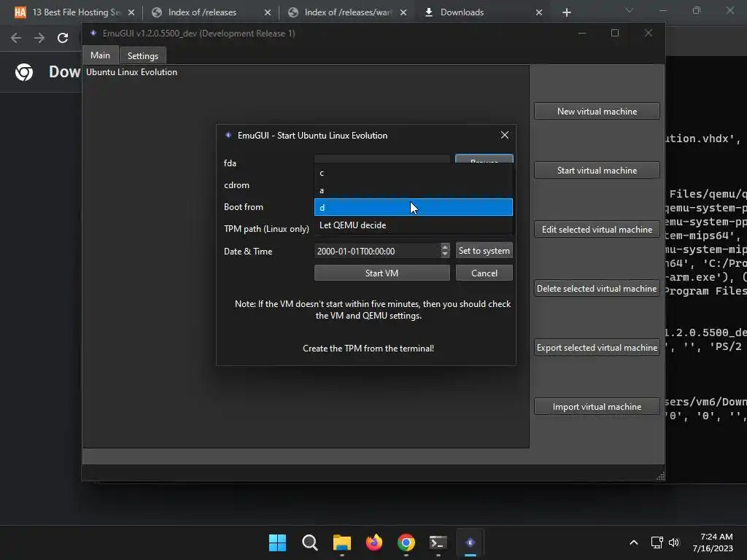Click the Chrome logo on Downloads page
The width and height of the screenshot is (747, 560).
pyautogui.click(x=24, y=72)
